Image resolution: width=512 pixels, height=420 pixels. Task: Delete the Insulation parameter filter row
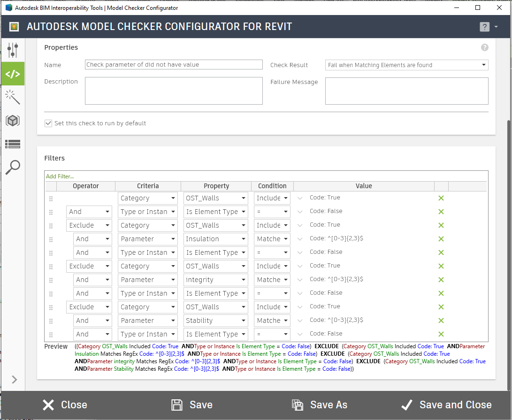(x=441, y=238)
